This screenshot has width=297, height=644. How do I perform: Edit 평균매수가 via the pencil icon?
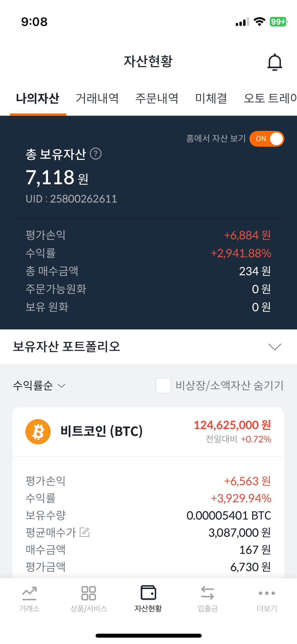85,532
